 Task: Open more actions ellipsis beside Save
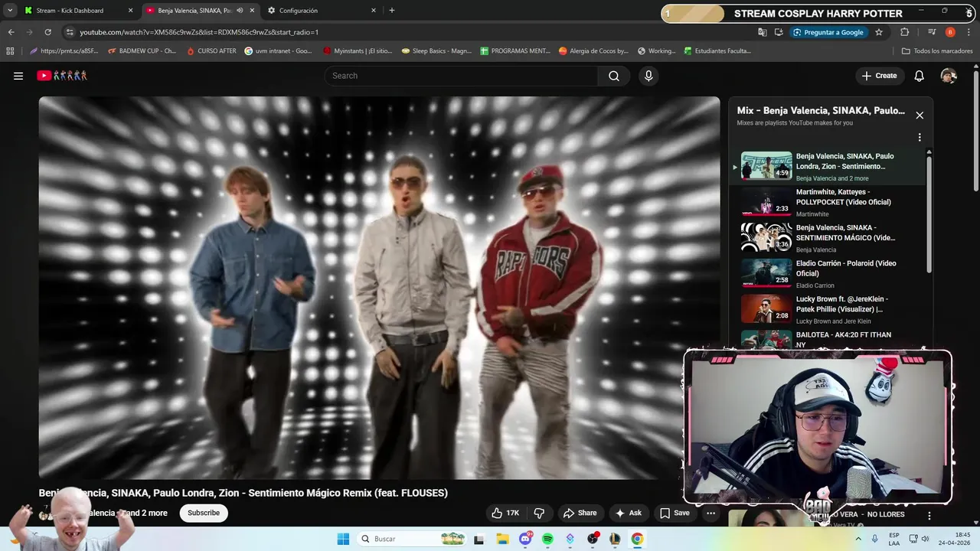tap(711, 514)
